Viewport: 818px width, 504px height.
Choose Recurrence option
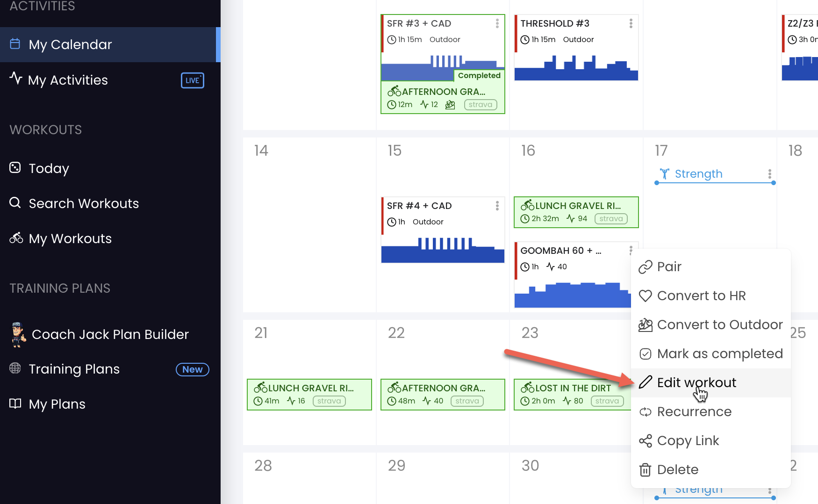pyautogui.click(x=710, y=411)
